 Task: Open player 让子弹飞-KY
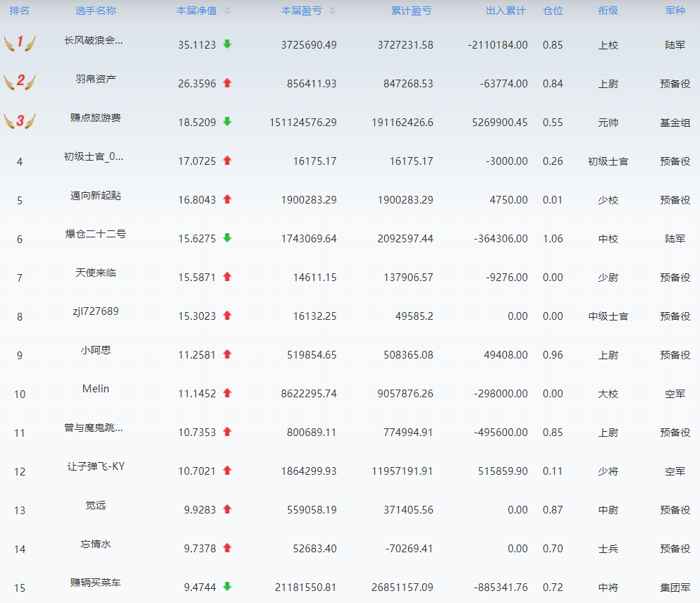(96, 467)
